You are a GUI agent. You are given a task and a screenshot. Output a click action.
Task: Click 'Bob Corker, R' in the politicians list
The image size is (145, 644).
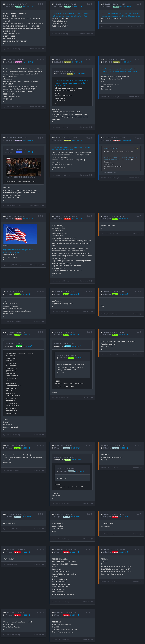(10, 355)
